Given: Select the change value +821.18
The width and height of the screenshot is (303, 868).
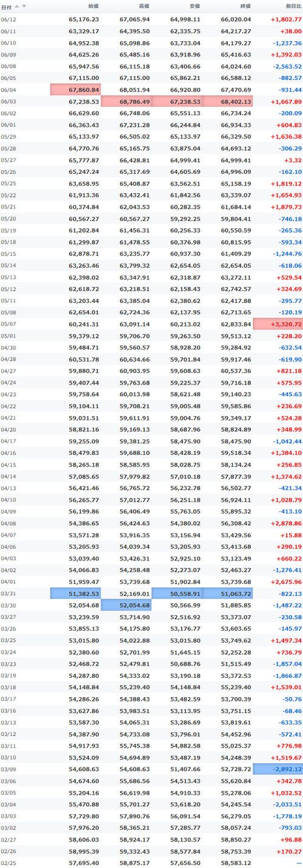Looking at the screenshot, I should click(289, 371).
